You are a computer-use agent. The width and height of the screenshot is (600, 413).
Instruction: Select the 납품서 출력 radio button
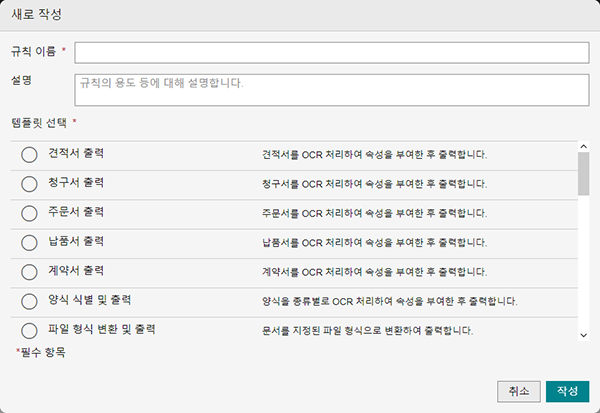tap(29, 243)
